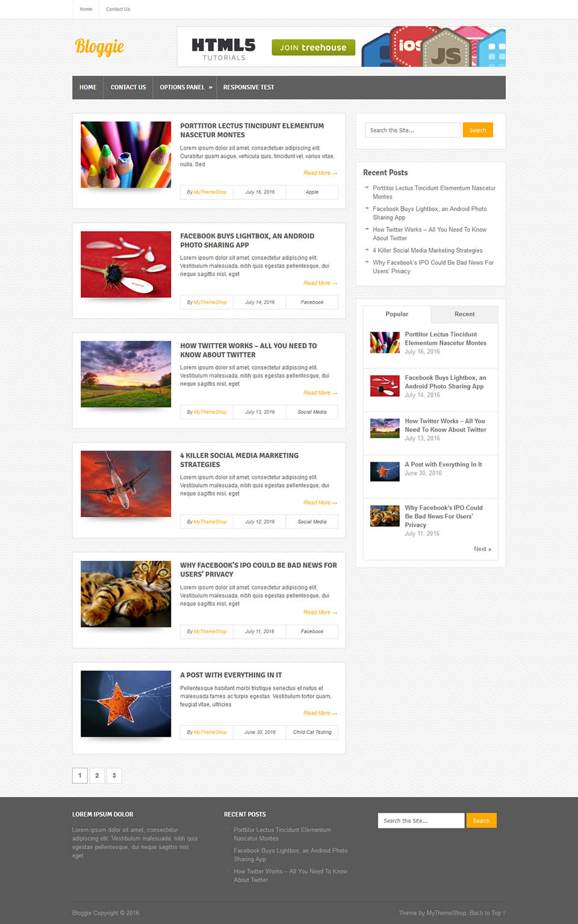Click Next in the Popular widget
This screenshot has width=578, height=924.
pos(482,549)
